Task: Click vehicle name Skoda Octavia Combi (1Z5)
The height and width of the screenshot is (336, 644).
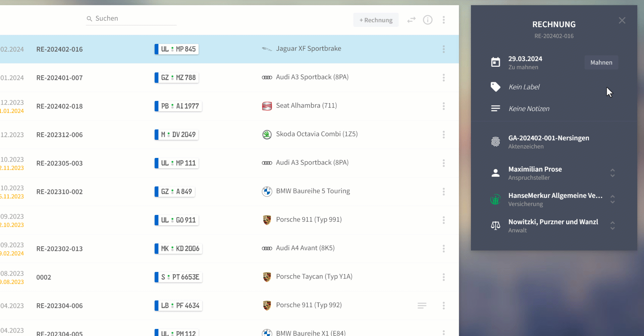Action: tap(317, 134)
